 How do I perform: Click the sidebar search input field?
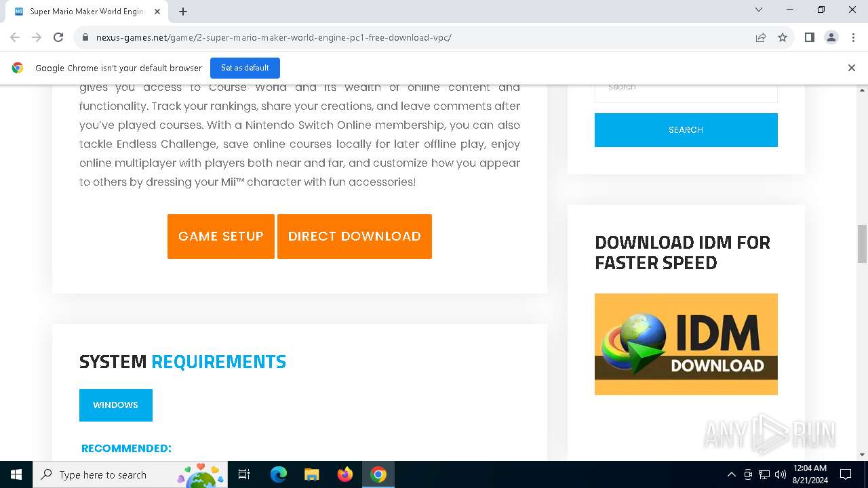click(x=686, y=92)
